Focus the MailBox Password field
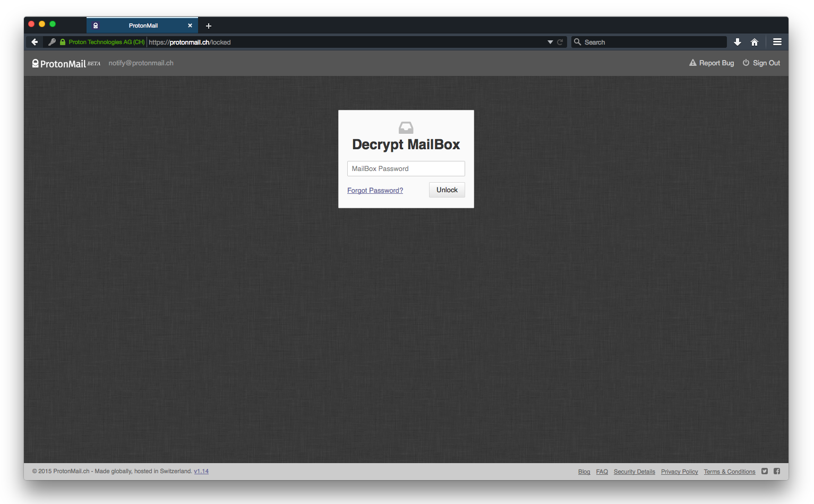The width and height of the screenshot is (814, 504). (406, 168)
